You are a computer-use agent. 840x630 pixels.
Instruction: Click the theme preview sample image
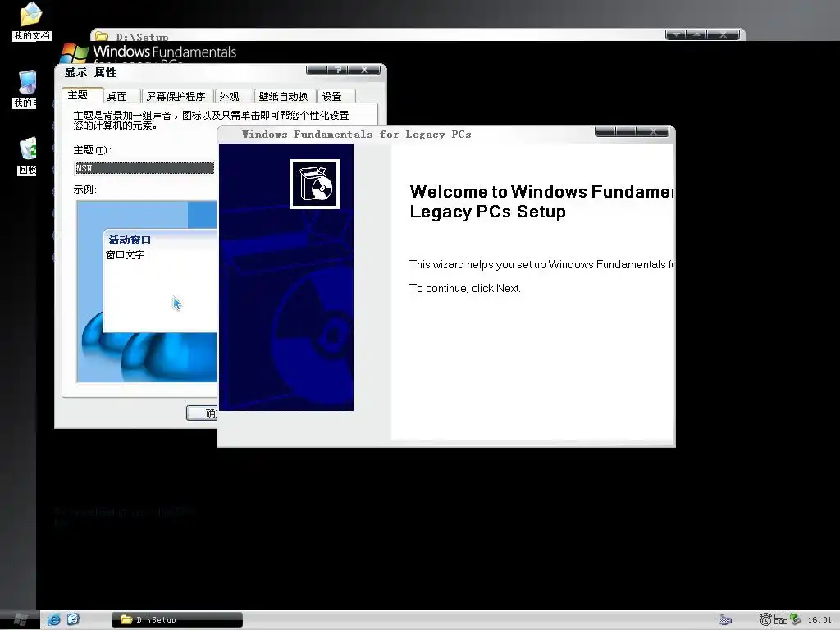147,291
